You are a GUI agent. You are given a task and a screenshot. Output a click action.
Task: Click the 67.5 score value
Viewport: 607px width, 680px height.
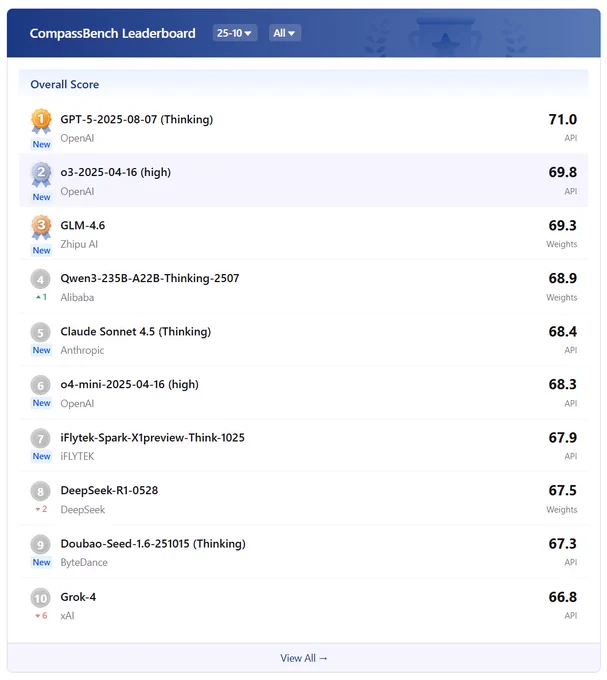562,491
